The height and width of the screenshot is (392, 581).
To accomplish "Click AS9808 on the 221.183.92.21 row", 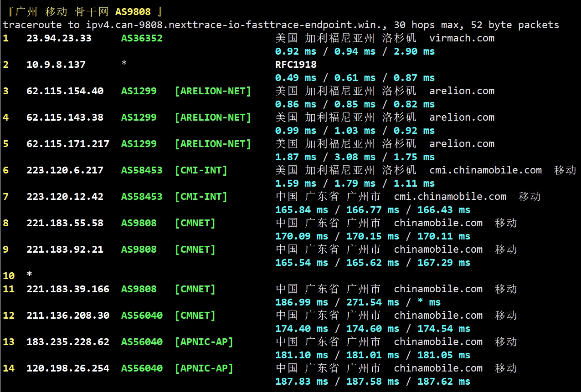I will [139, 249].
